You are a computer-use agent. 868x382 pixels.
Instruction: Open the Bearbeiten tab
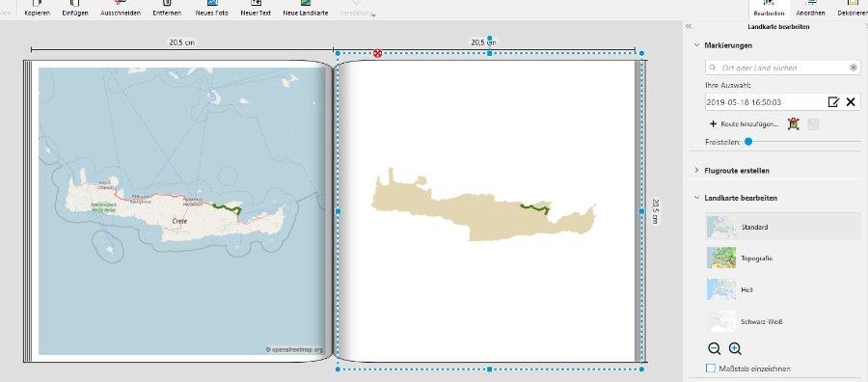769,9
